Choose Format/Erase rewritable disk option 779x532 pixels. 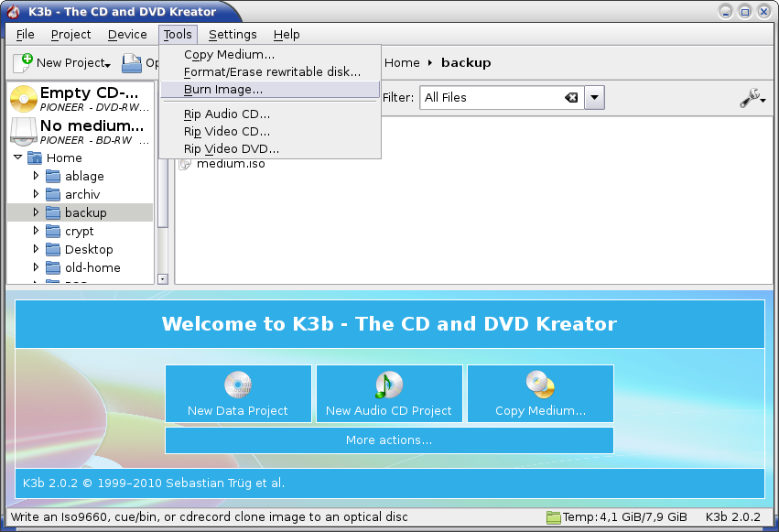click(272, 71)
